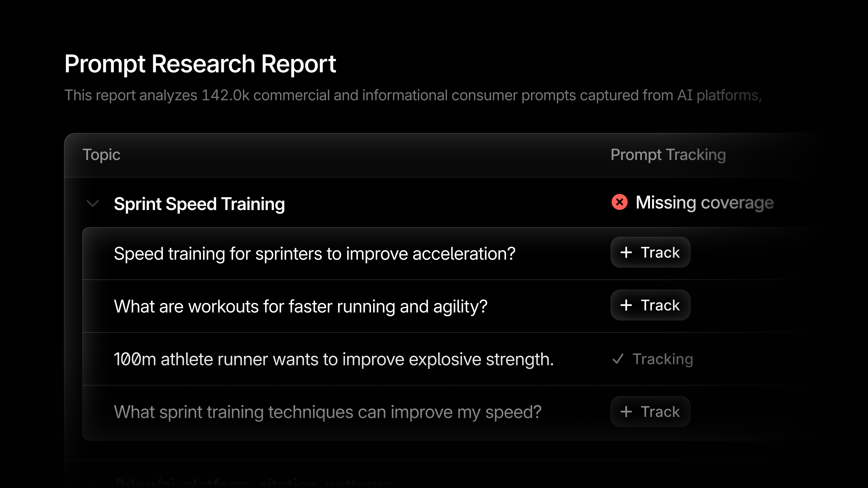Click the plus icon beside agility prompt Track

click(626, 305)
